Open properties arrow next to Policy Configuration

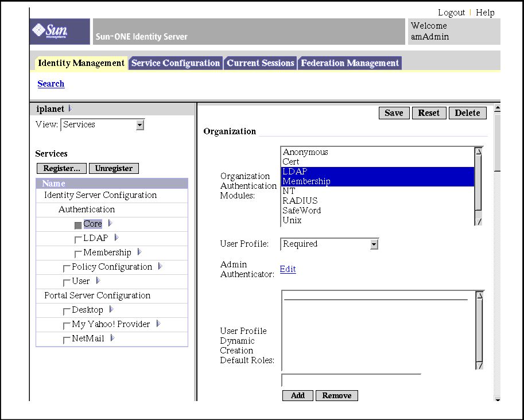pos(160,266)
